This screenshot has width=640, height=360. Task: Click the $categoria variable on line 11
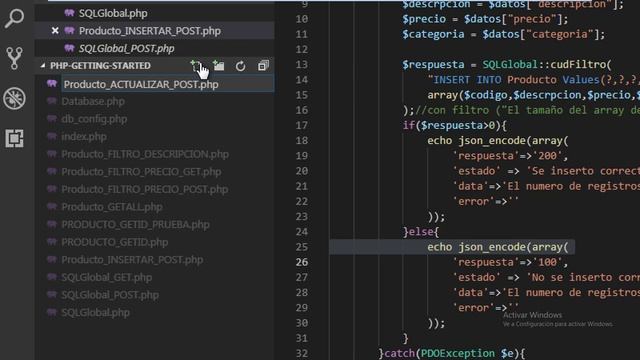(433, 34)
